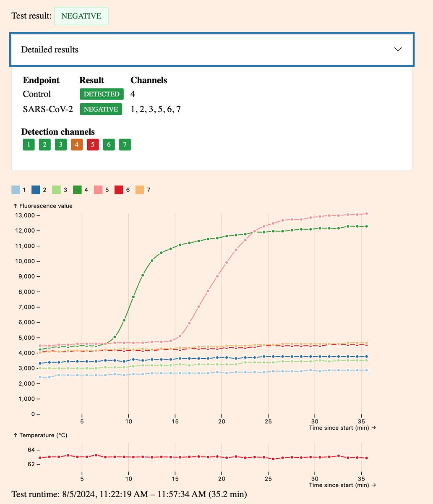Toggle dark green legend swatch channel 4
The image size is (433, 504).
pyautogui.click(x=78, y=190)
